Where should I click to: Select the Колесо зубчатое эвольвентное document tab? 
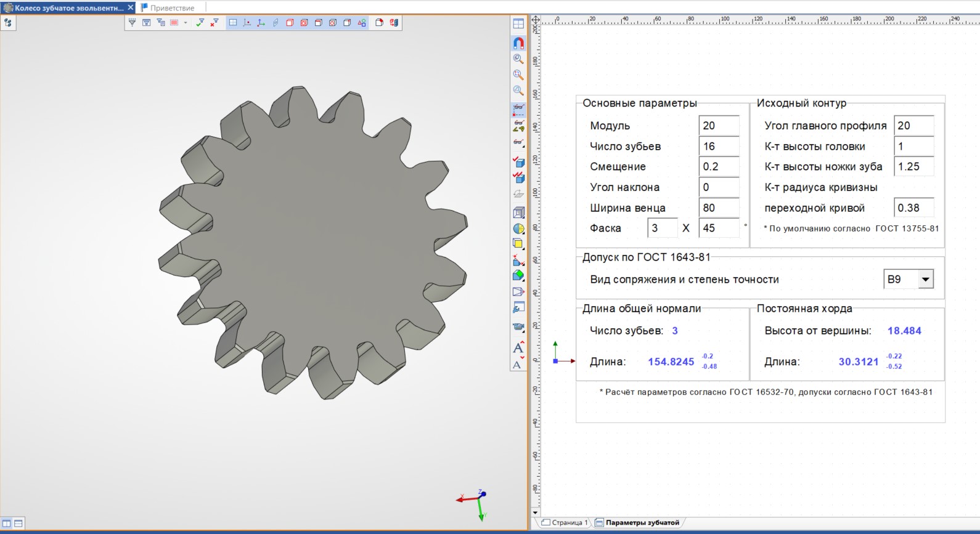coord(68,8)
